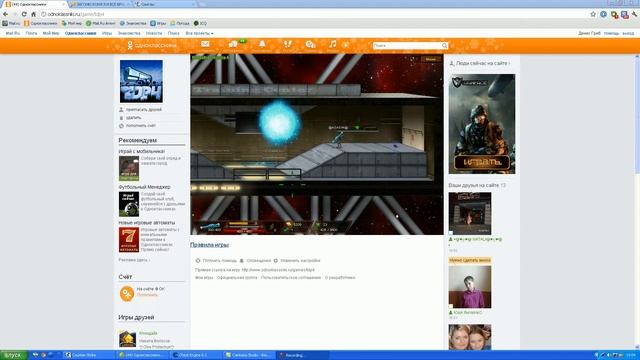Click the Odnoklassniki logo in orange bar

(x=151, y=45)
